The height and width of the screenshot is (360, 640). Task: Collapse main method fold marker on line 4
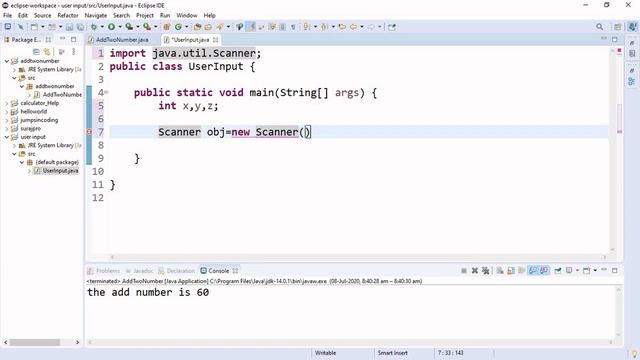pos(106,92)
